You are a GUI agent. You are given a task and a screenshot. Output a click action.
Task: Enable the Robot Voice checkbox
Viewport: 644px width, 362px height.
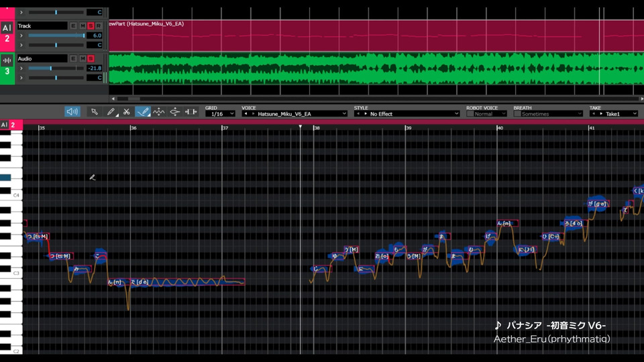tap(470, 114)
